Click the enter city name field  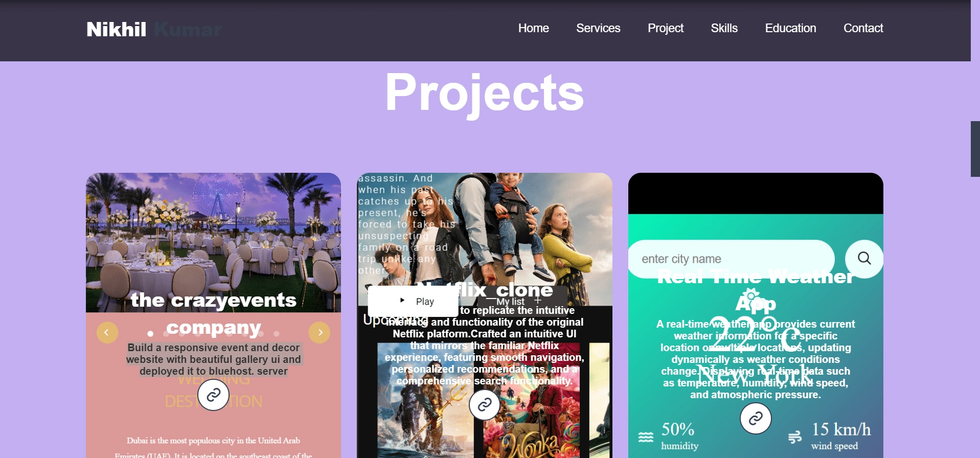point(731,259)
